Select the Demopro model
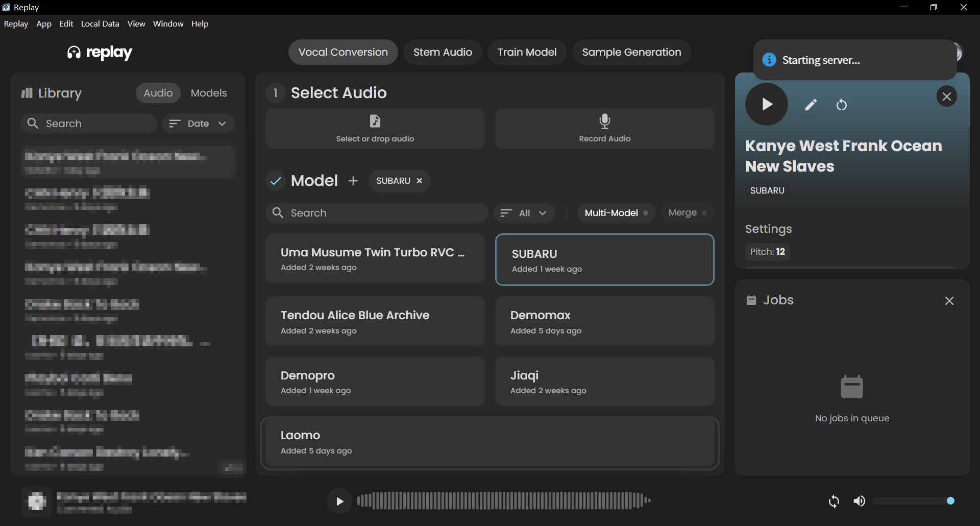Screen dimensions: 980x526 pos(375,381)
